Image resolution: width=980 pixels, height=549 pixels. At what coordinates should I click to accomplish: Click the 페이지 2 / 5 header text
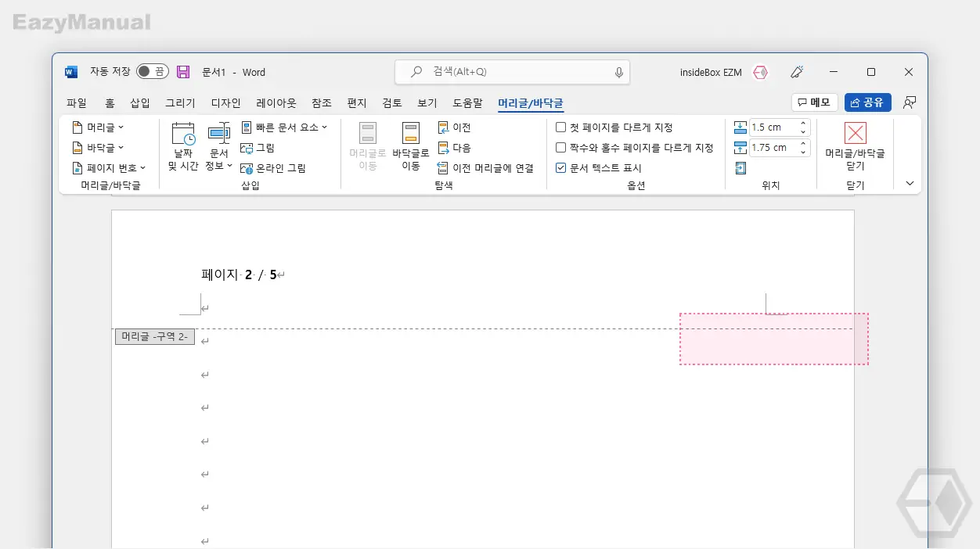click(x=240, y=274)
